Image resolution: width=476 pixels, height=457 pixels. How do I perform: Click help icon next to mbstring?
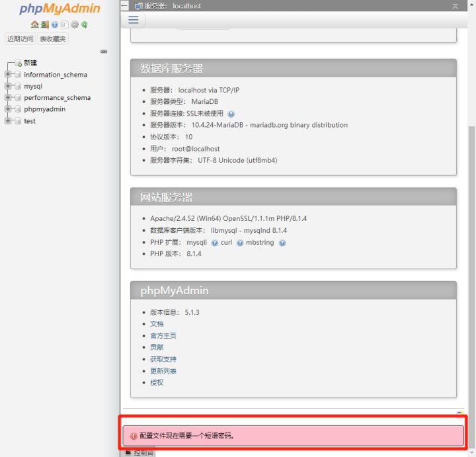click(282, 243)
